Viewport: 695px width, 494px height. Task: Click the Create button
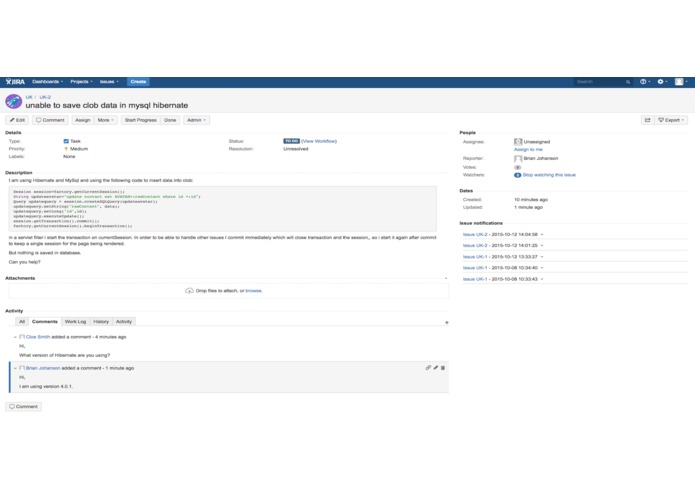click(x=138, y=82)
